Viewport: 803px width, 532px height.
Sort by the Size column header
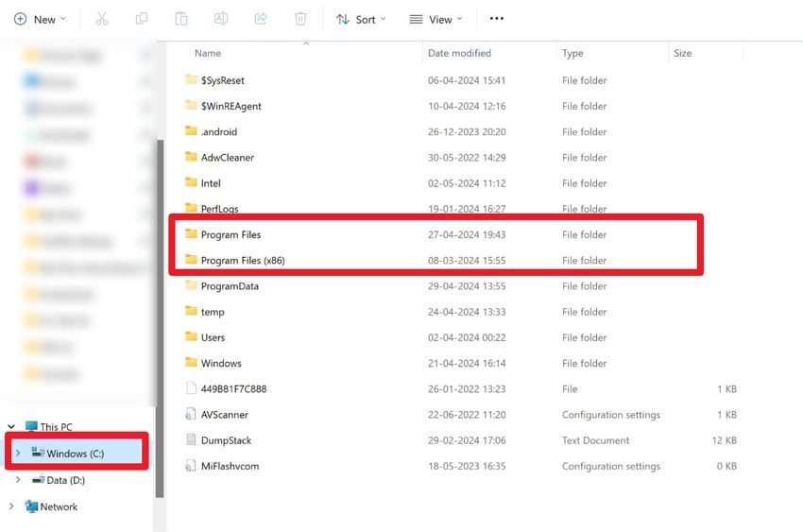[683, 53]
